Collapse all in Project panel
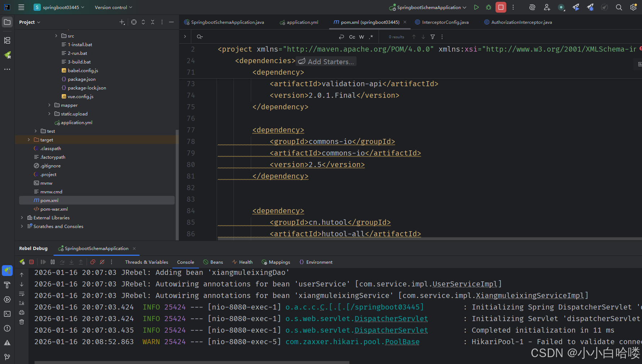This screenshot has height=364, width=642. pyautogui.click(x=153, y=22)
